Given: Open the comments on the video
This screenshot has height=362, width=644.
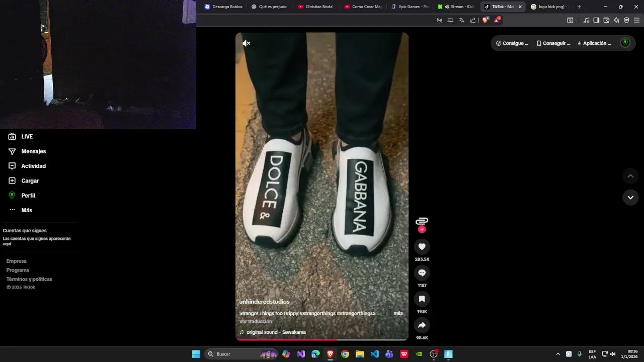Looking at the screenshot, I should pos(422,273).
